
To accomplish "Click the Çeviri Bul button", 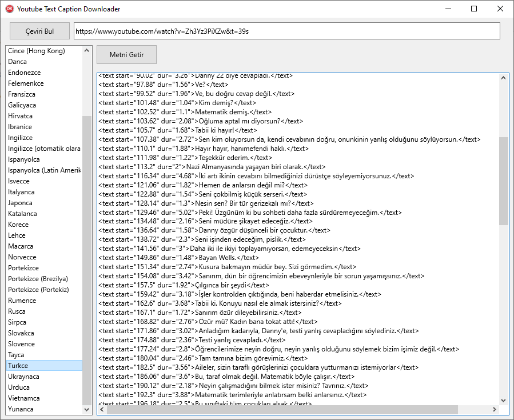I will click(39, 31).
